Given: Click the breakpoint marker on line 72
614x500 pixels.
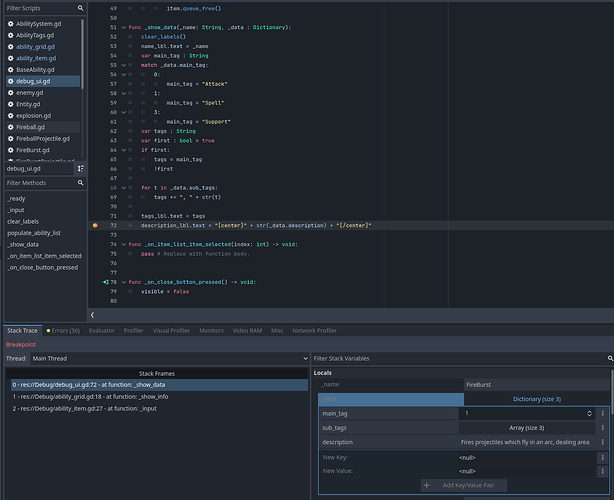Looking at the screenshot, I should [95, 226].
